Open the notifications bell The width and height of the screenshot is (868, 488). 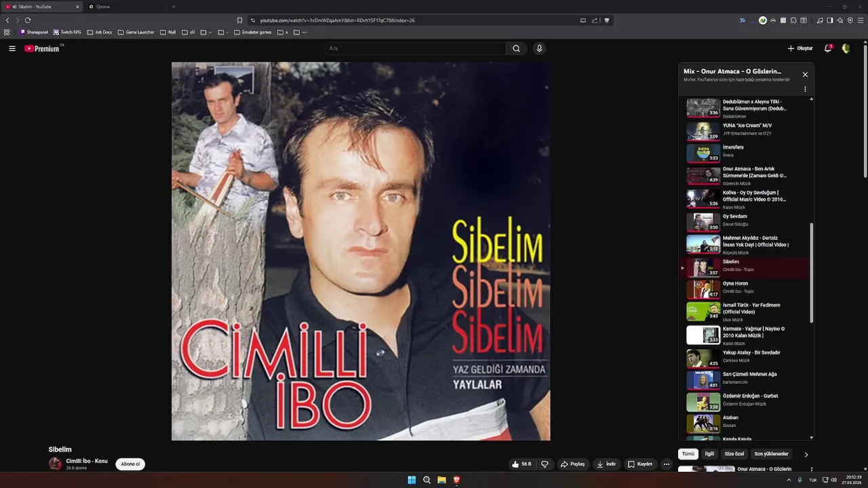828,48
